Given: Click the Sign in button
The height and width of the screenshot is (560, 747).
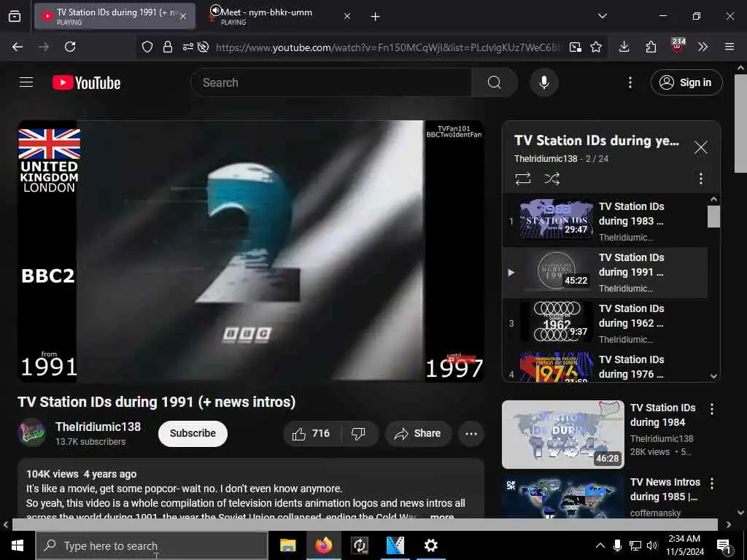Looking at the screenshot, I should pos(686,82).
